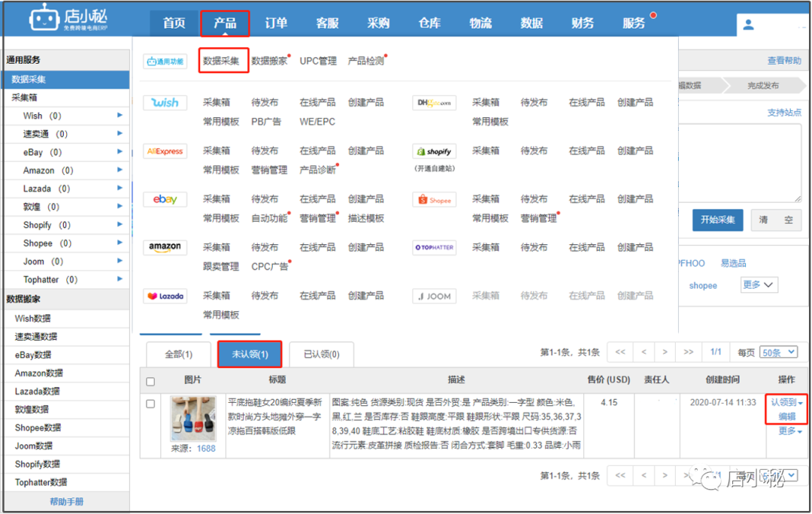Select the Wish platform icon
Image resolution: width=812 pixels, height=514 pixels.
pos(165,103)
